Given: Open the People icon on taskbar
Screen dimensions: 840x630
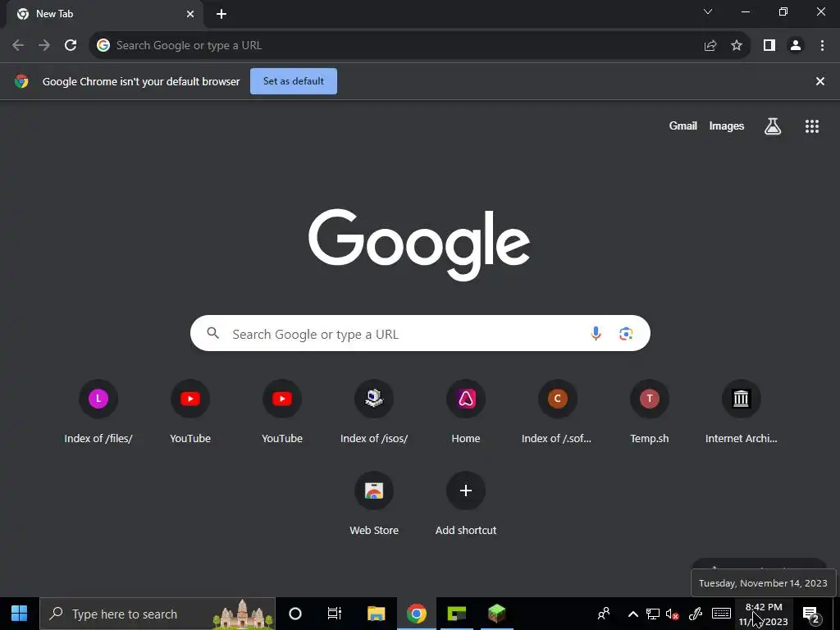Looking at the screenshot, I should [x=604, y=614].
